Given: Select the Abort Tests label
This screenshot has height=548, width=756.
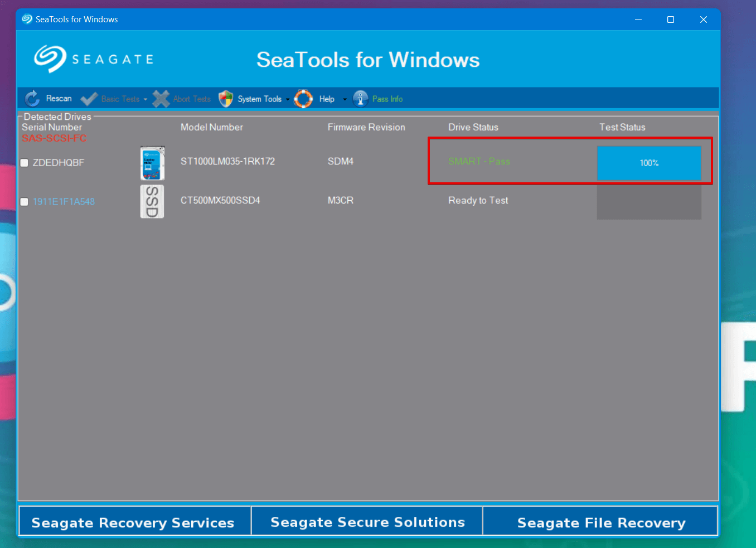Looking at the screenshot, I should tap(192, 99).
